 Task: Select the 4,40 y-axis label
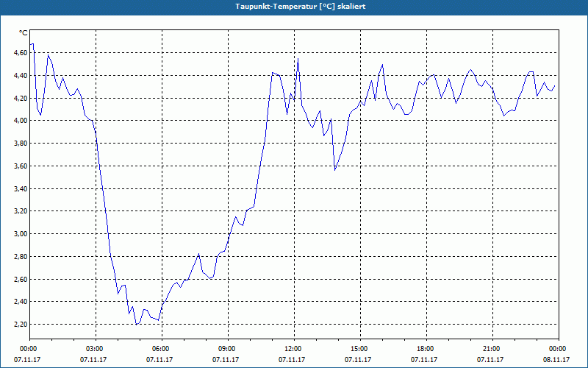(21, 76)
